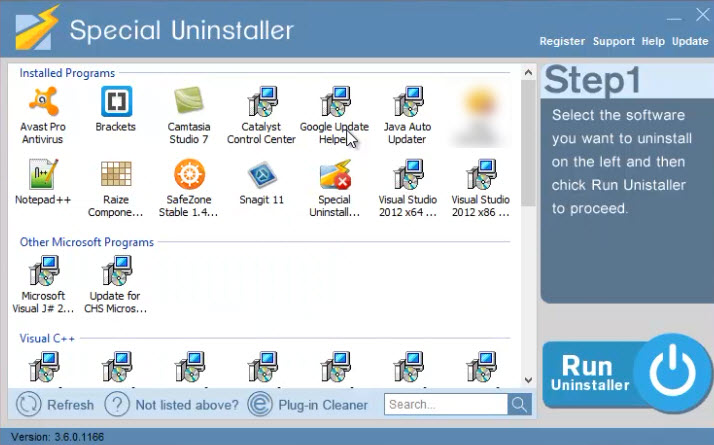Click the question mark help icon
The width and height of the screenshot is (714, 445).
(x=117, y=404)
